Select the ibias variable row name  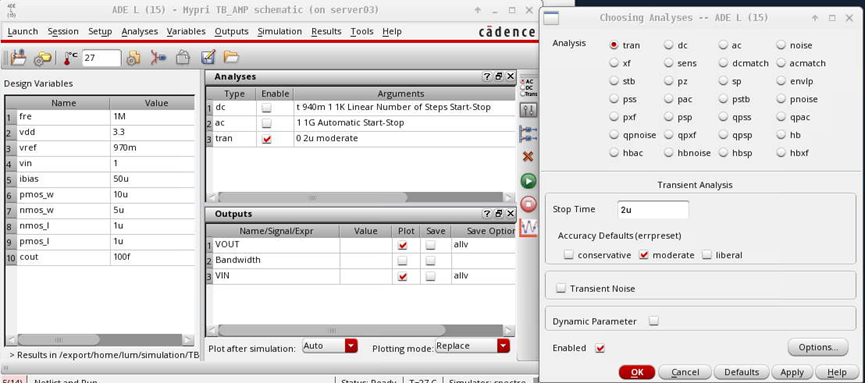63,180
